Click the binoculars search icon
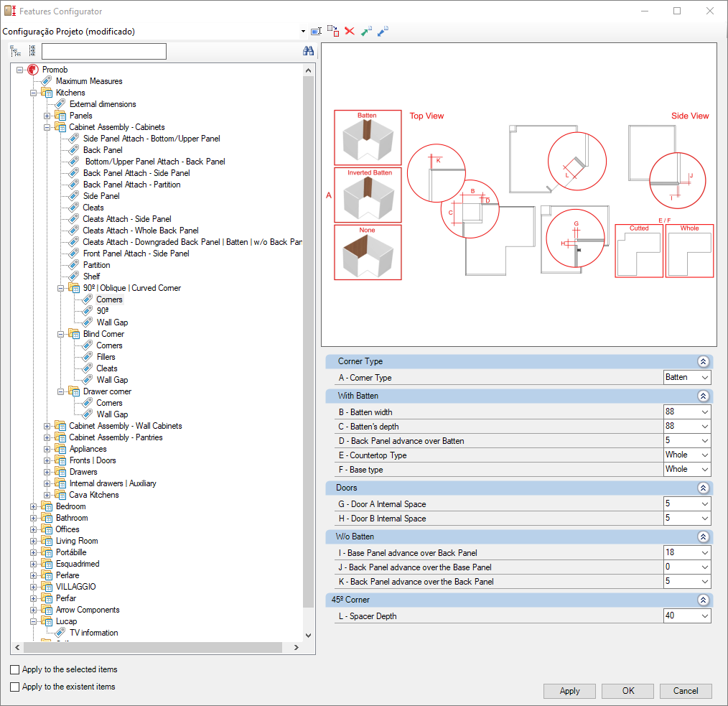 tap(308, 51)
